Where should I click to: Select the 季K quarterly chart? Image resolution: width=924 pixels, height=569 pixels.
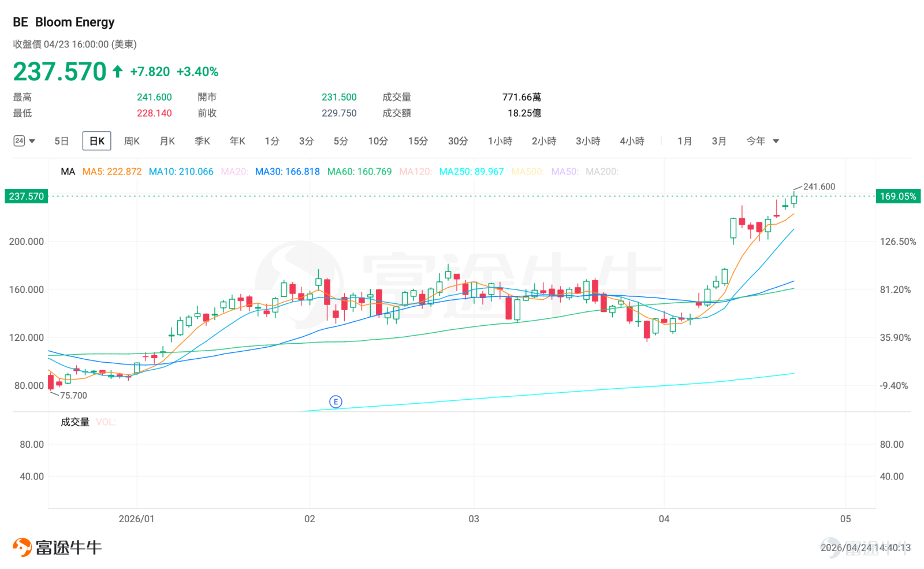(202, 141)
